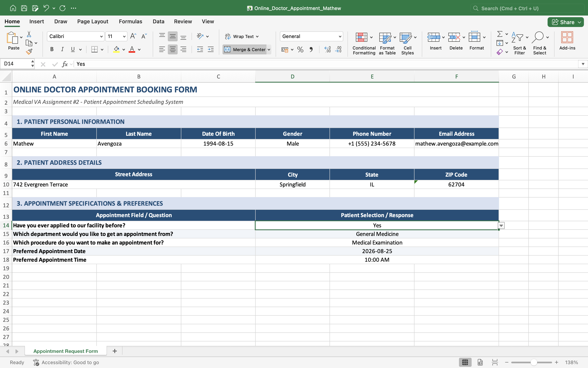
Task: Open the Add-ins icon
Action: [x=567, y=41]
